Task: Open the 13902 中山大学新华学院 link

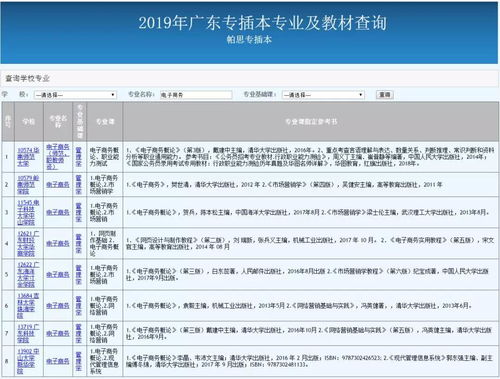Action: (x=28, y=361)
